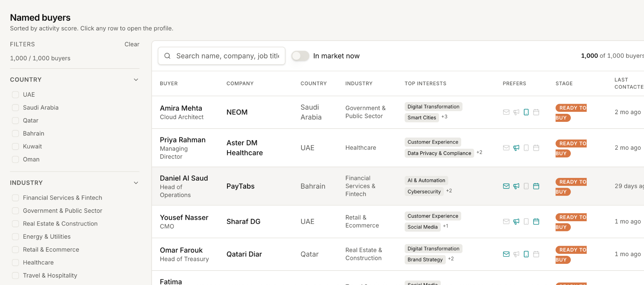The height and width of the screenshot is (285, 644).
Task: Collapse the Country filter section chevron
Action: coord(136,80)
